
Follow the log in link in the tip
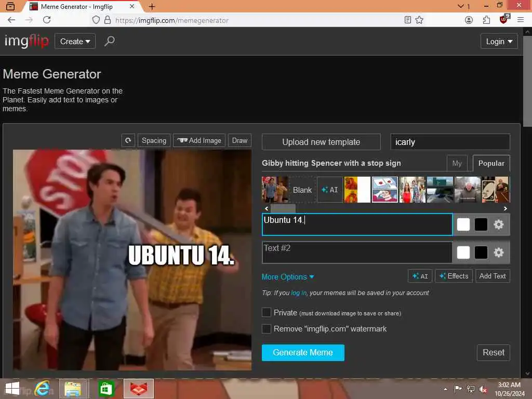click(299, 293)
